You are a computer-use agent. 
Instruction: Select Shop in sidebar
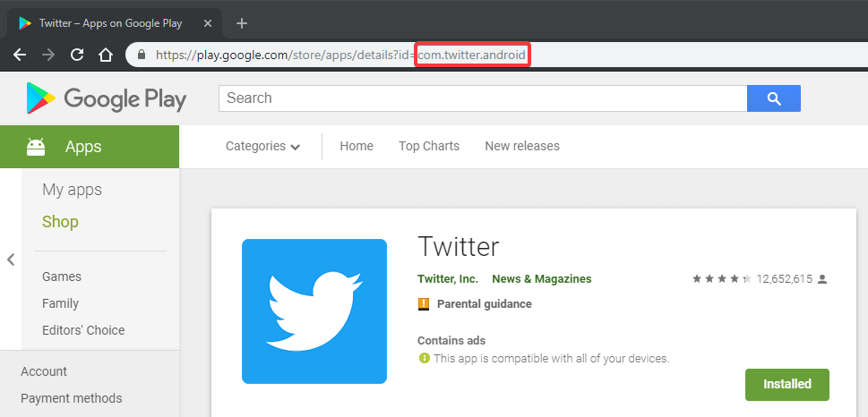pyautogui.click(x=60, y=222)
